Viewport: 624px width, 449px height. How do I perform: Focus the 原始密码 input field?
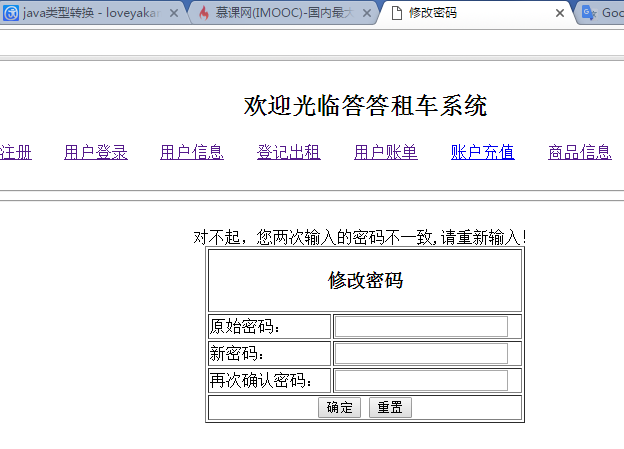click(421, 327)
